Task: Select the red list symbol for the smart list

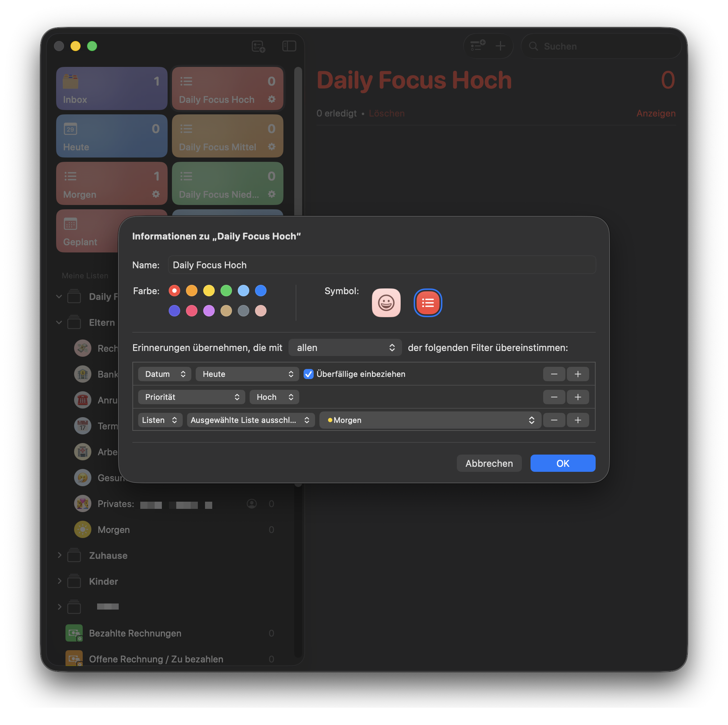Action: (427, 302)
